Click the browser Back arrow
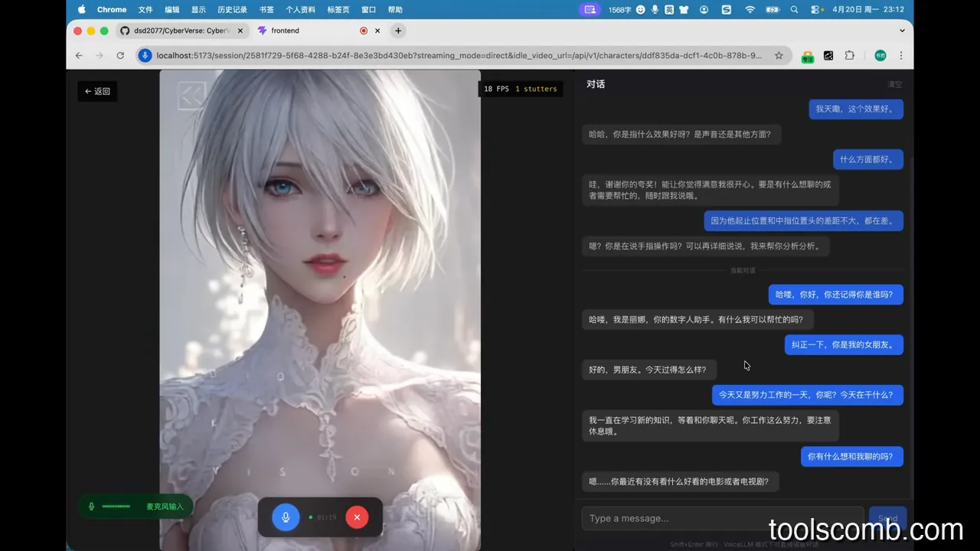This screenshot has height=551, width=980. (79, 55)
